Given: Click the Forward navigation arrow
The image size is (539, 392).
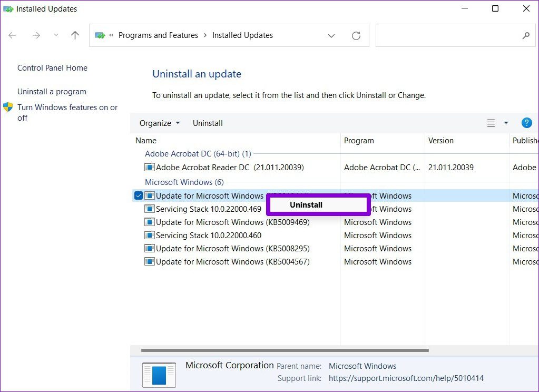Looking at the screenshot, I should click(36, 35).
